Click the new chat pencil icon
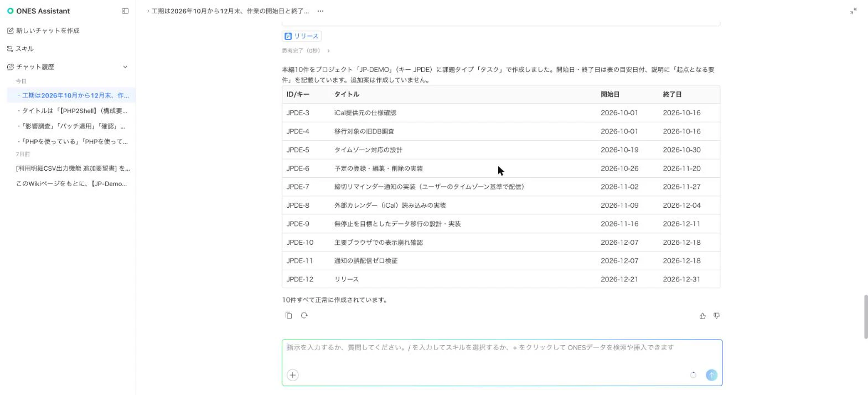This screenshot has width=868, height=395. coord(10,30)
